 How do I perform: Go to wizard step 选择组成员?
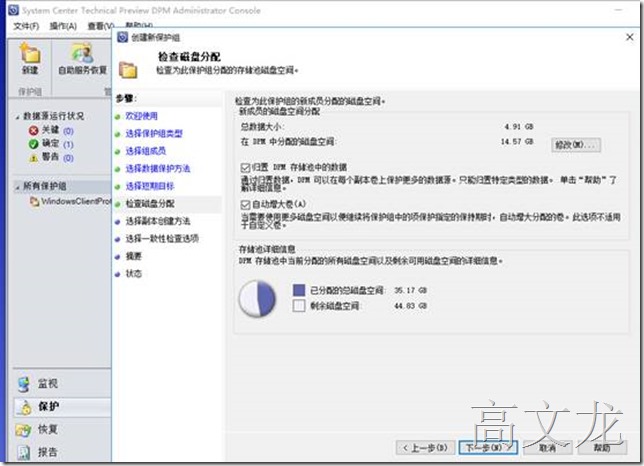(x=146, y=151)
